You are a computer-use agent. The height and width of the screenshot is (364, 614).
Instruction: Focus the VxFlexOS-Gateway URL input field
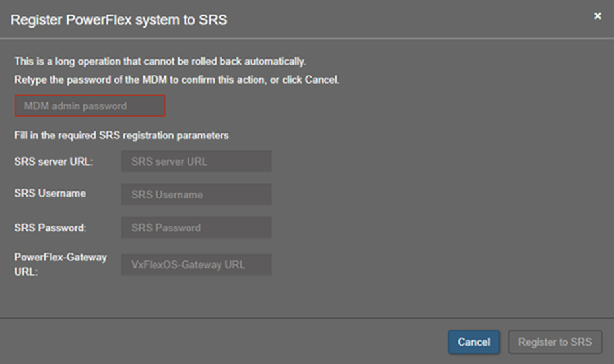click(x=196, y=264)
